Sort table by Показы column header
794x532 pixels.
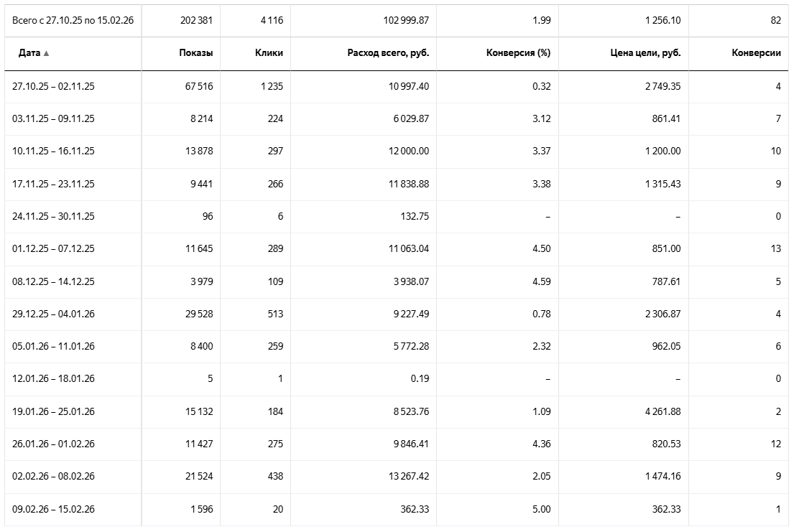coord(195,53)
